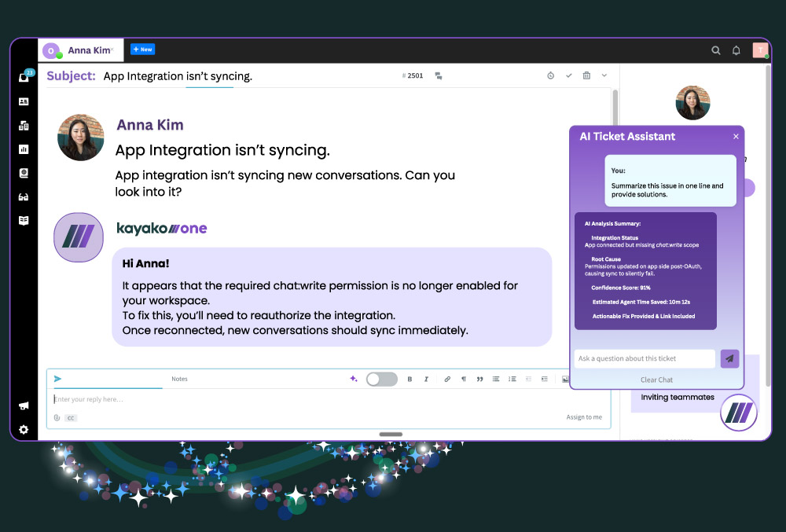Click the '+ New' button
The width and height of the screenshot is (786, 532).
[x=143, y=49]
